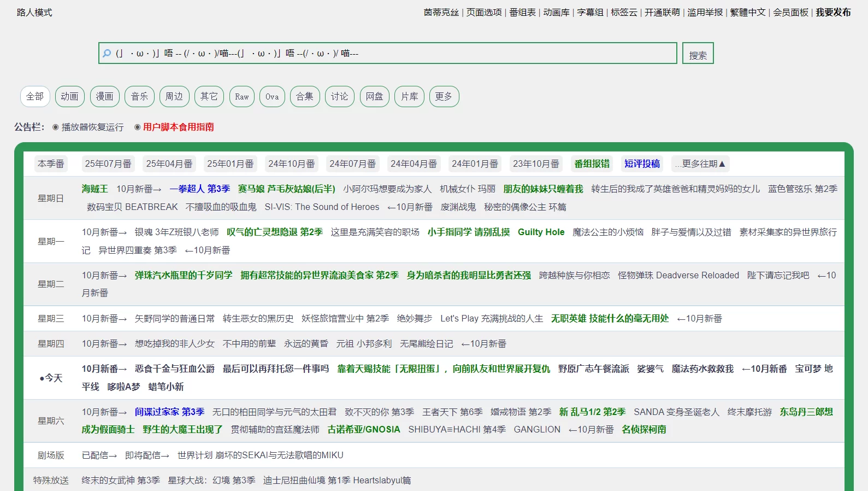Click the 搜索 search button
Image resolution: width=868 pixels, height=491 pixels.
pos(698,54)
